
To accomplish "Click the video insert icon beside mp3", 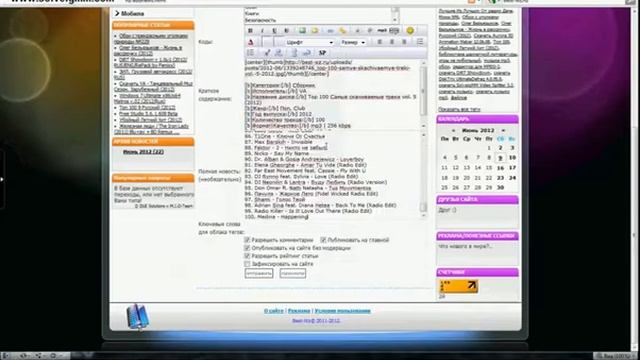I will [x=394, y=31].
